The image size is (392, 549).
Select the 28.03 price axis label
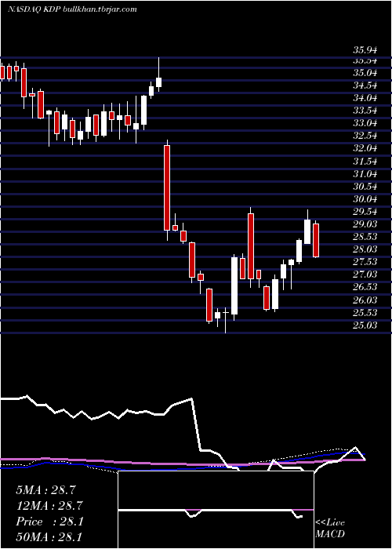(x=365, y=249)
